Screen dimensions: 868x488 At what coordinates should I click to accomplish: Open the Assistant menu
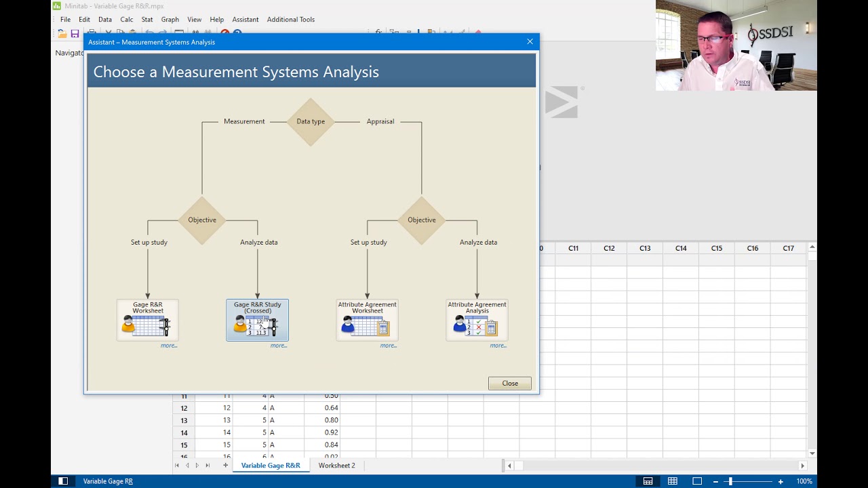click(245, 20)
